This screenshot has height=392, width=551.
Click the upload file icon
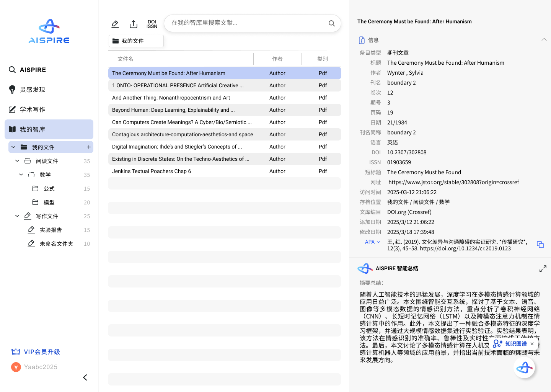pos(134,24)
